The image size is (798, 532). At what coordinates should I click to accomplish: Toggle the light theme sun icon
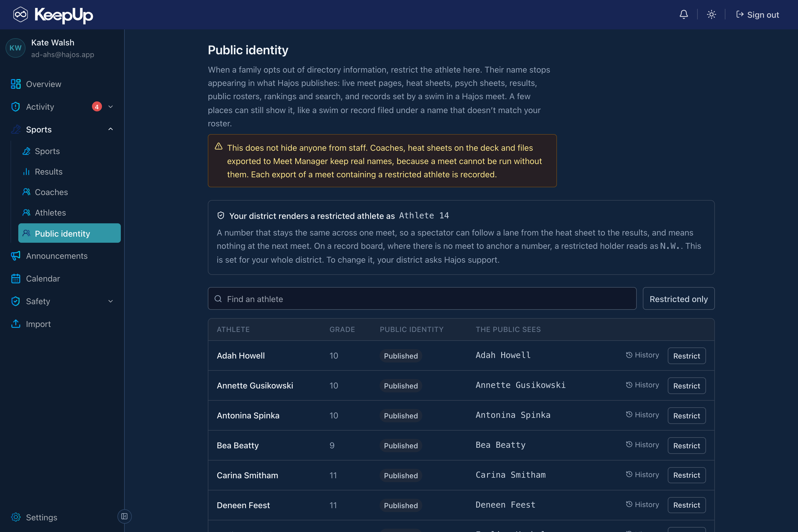coord(711,15)
